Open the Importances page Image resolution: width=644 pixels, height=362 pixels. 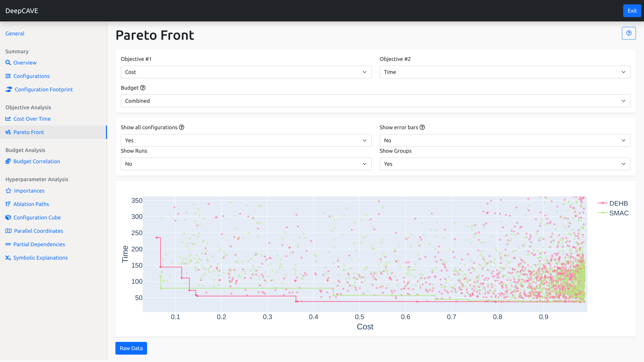pyautogui.click(x=29, y=191)
